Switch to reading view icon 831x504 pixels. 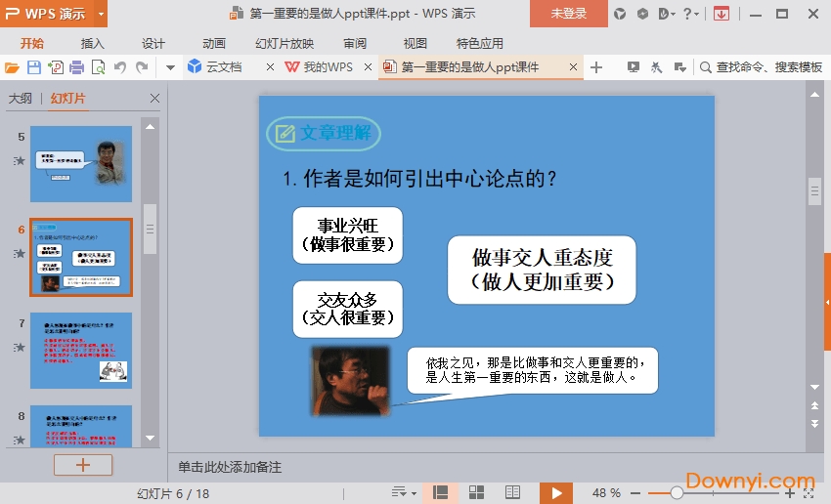(513, 492)
